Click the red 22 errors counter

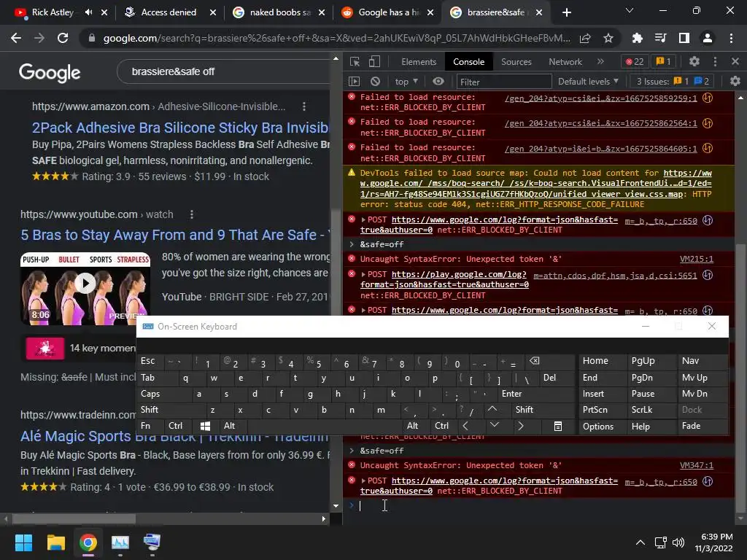[635, 61]
